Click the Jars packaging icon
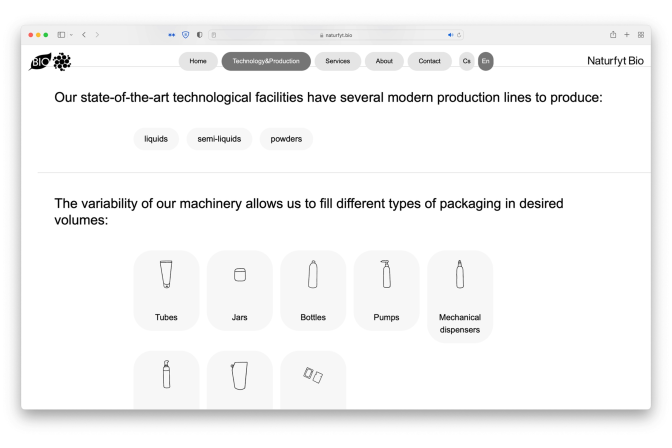The height and width of the screenshot is (448, 672). (240, 274)
